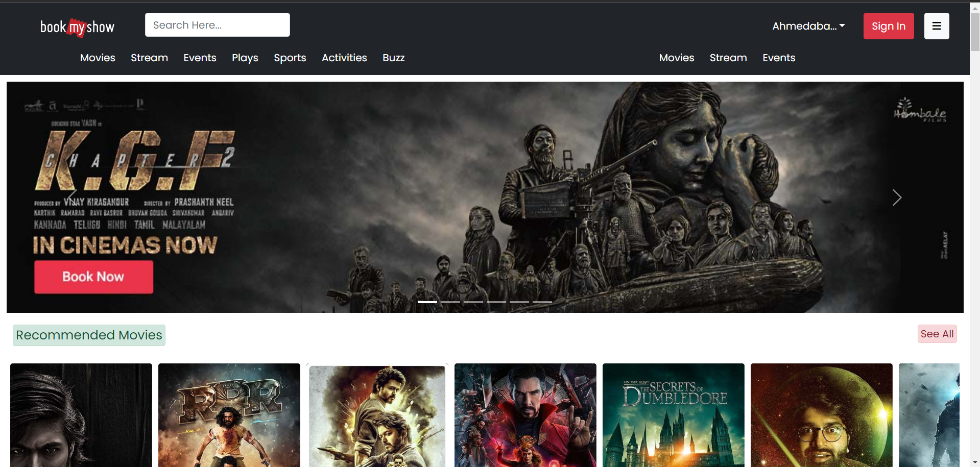Book Now tickets for KGF Chapter 2

click(x=93, y=277)
